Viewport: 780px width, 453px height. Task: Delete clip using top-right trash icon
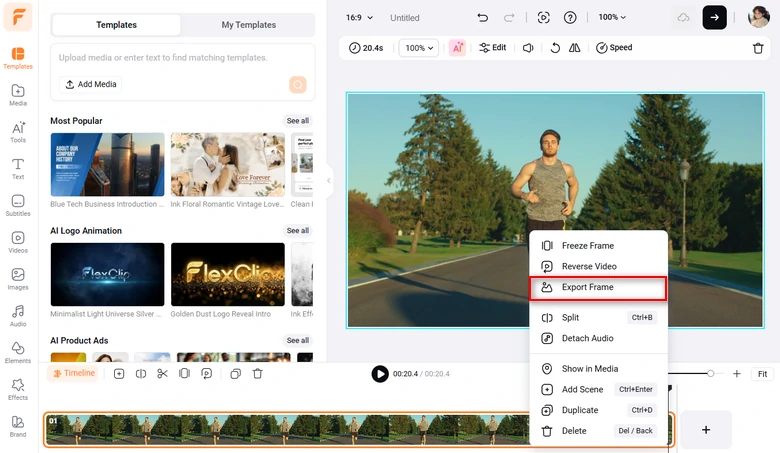(x=757, y=48)
